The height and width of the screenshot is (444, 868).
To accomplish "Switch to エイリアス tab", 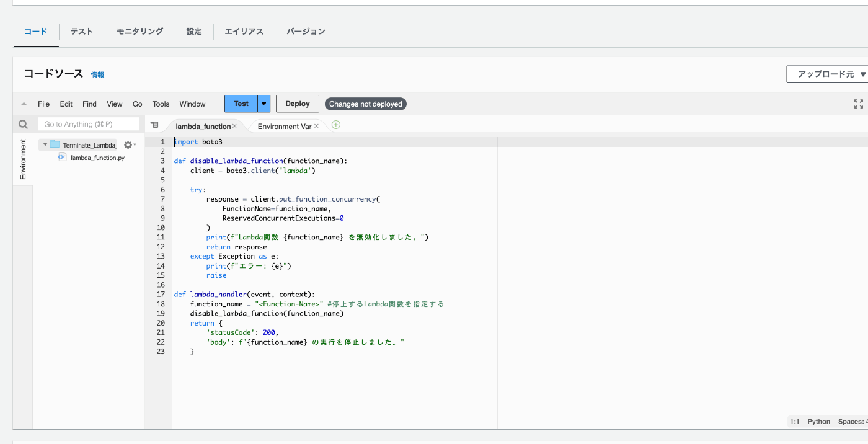I will (244, 31).
